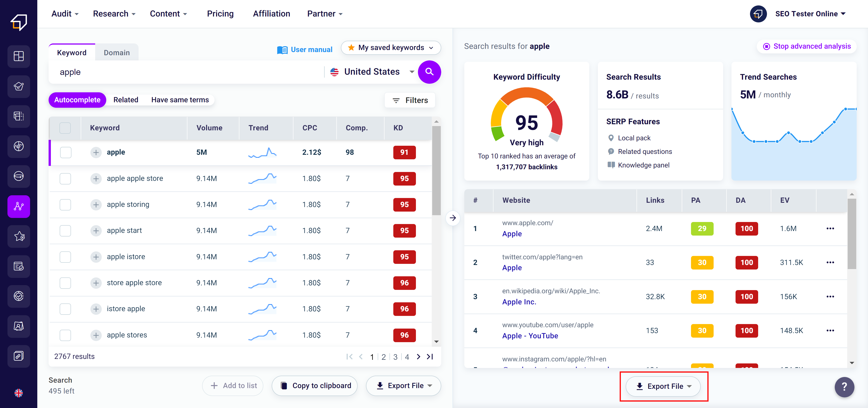Expand the Research menu
868x408 pixels.
[x=114, y=14]
